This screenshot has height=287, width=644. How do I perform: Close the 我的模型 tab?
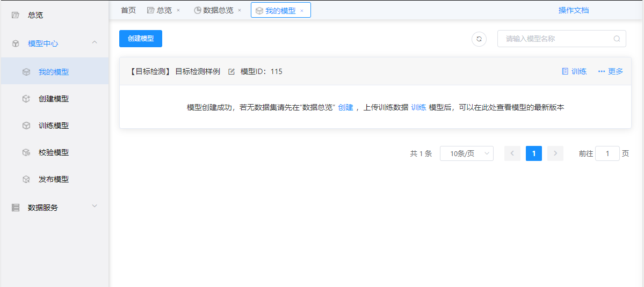301,11
